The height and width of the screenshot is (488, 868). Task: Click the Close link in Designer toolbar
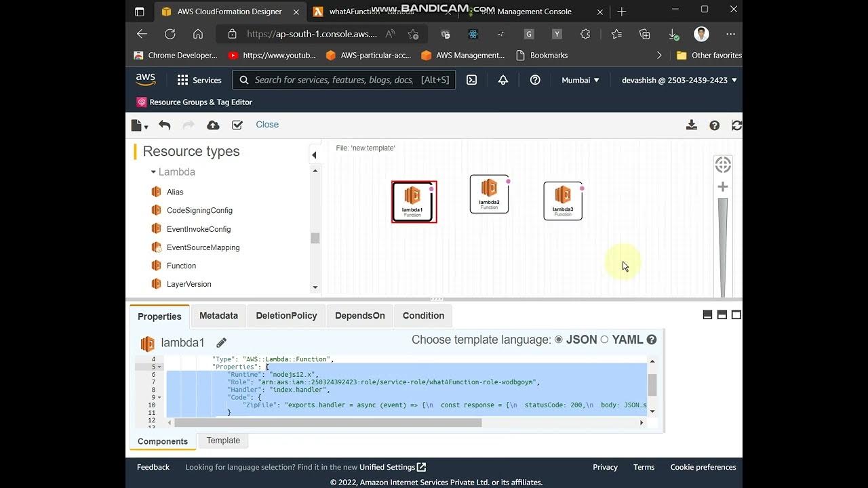[x=267, y=125]
